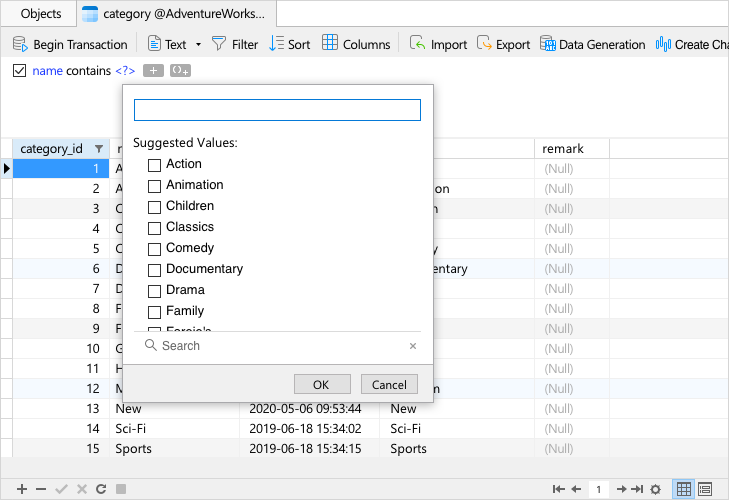Check the Comedy suggested value
Screen dimensions: 729x500
(x=154, y=249)
